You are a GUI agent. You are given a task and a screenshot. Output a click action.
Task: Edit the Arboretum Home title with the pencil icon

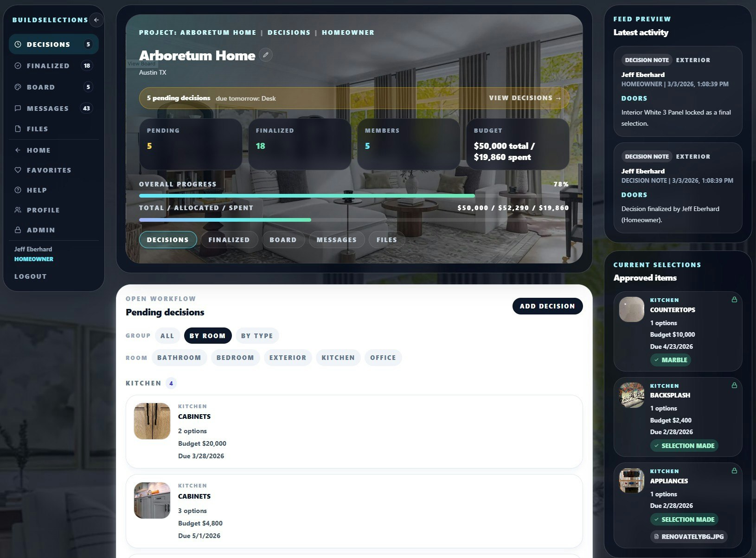click(x=265, y=55)
